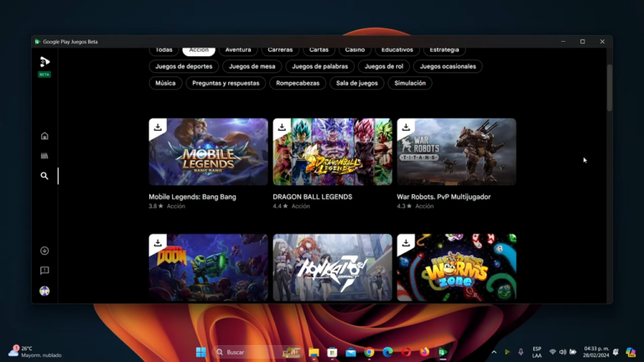Click War Robots. PvP Multijugador title
The width and height of the screenshot is (644, 362).
pos(444,197)
